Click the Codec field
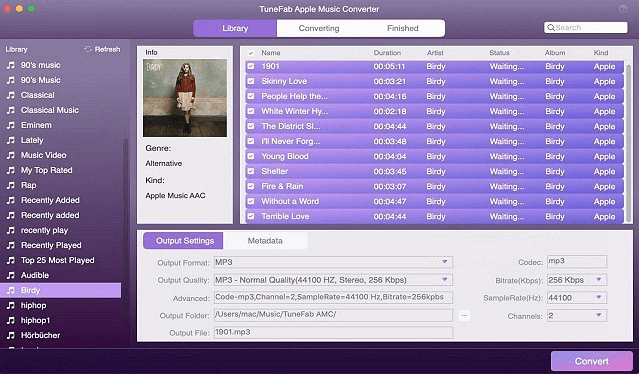 (x=577, y=262)
